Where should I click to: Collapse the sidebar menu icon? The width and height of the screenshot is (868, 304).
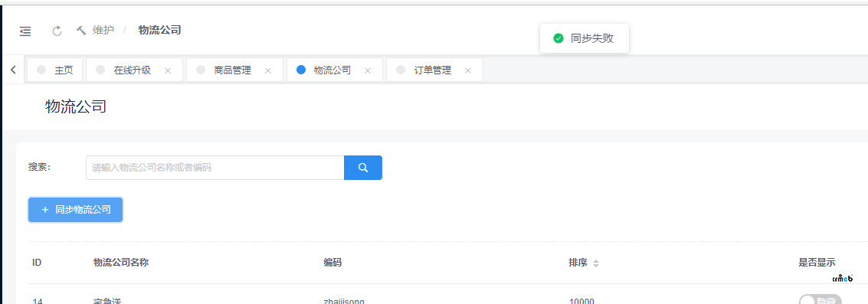coord(25,31)
